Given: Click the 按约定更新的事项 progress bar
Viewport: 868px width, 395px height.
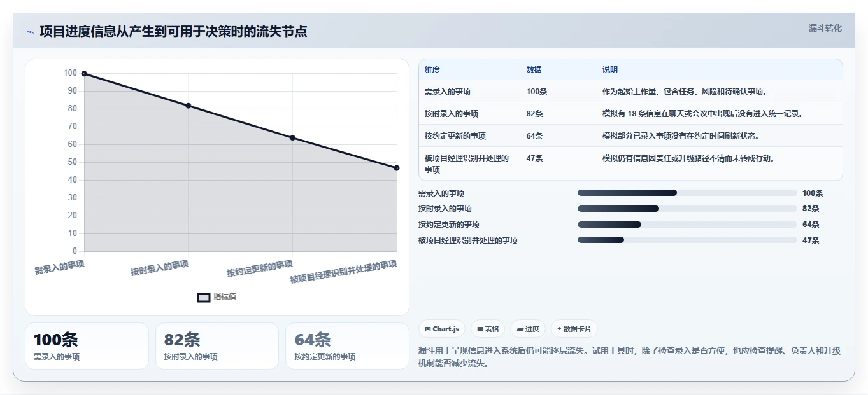Looking at the screenshot, I should pos(687,225).
